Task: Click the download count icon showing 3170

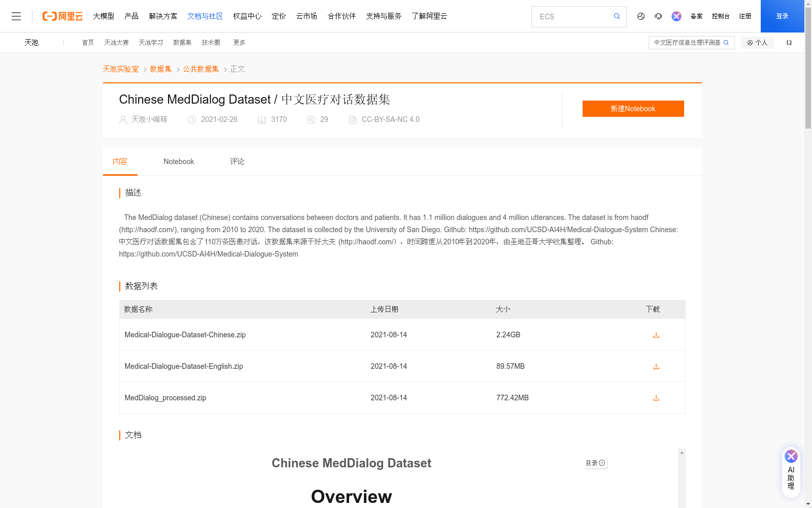Action: coord(261,120)
